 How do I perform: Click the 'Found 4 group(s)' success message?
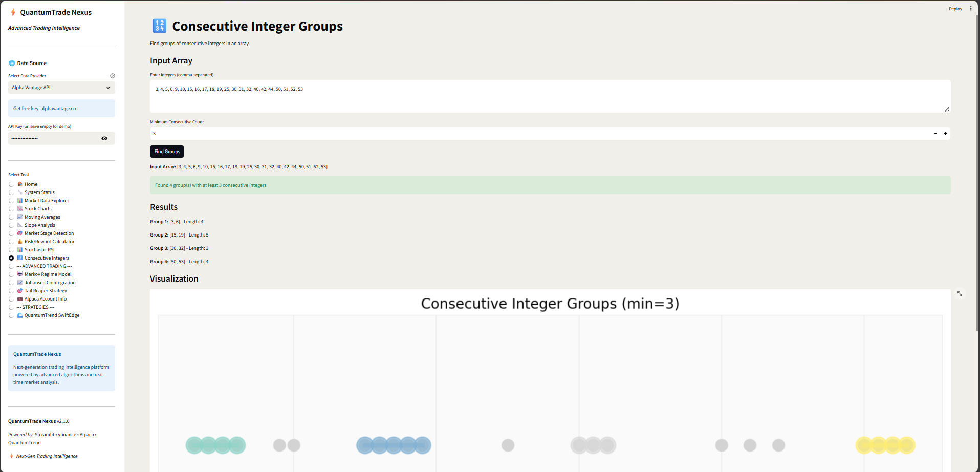(550, 185)
